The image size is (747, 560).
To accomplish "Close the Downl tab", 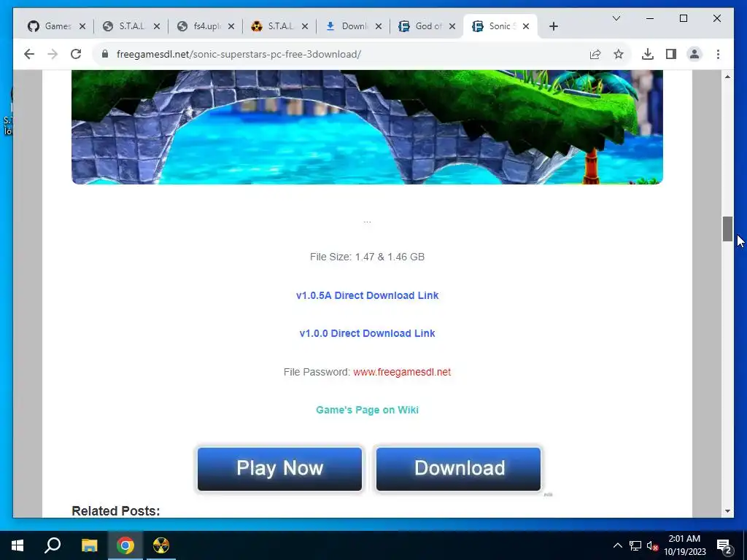I will [379, 26].
